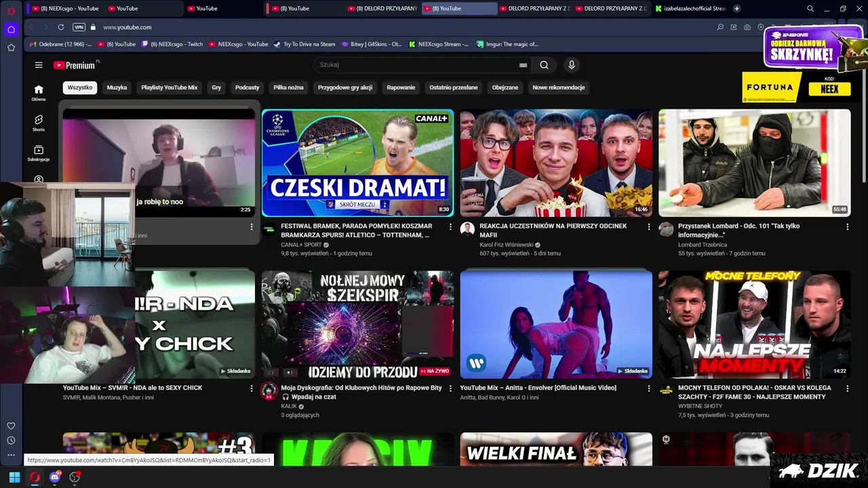
Task: Open the third taskbar app icon
Action: (x=75, y=477)
